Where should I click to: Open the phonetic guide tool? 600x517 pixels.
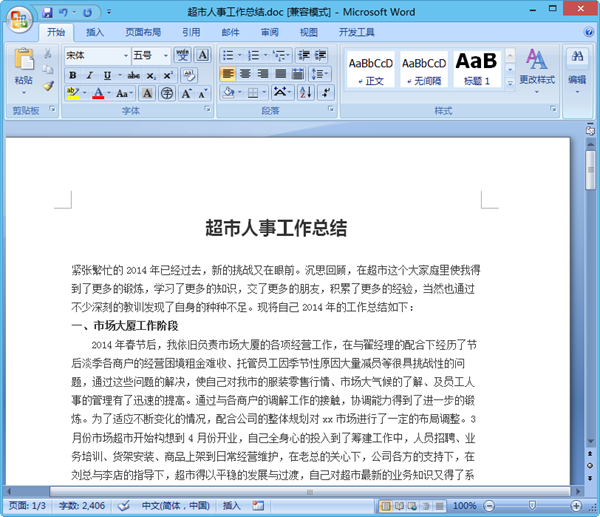click(x=183, y=55)
